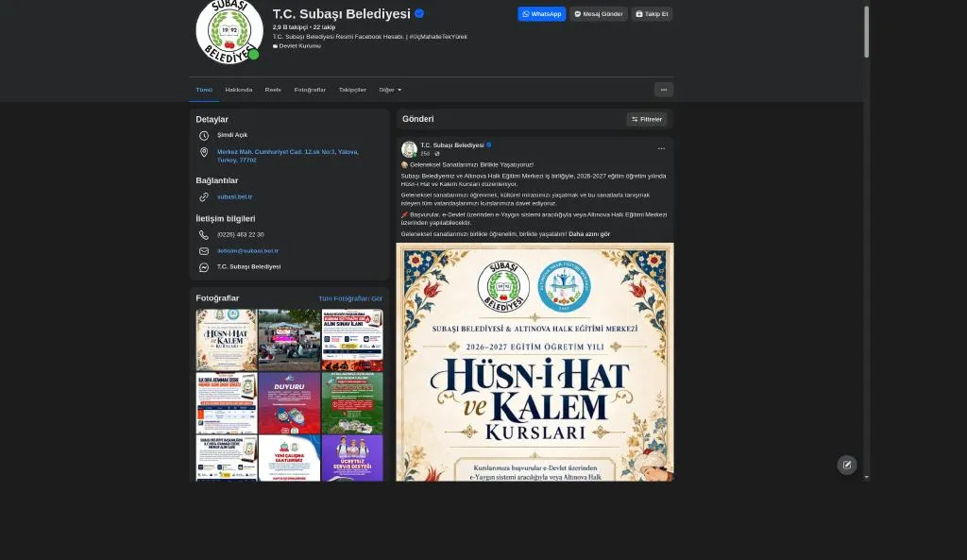Open the Filtreler post filter button
This screenshot has height=560, width=967.
647,119
